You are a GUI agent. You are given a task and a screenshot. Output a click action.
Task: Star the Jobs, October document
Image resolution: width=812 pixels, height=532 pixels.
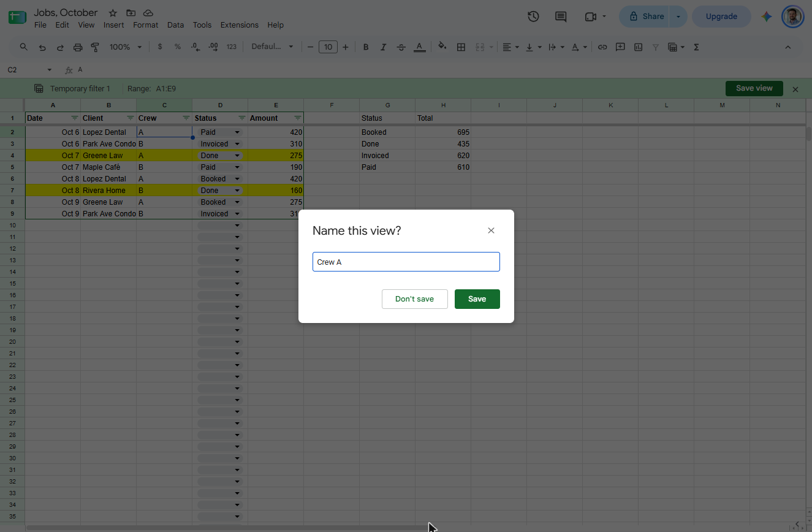pyautogui.click(x=113, y=13)
